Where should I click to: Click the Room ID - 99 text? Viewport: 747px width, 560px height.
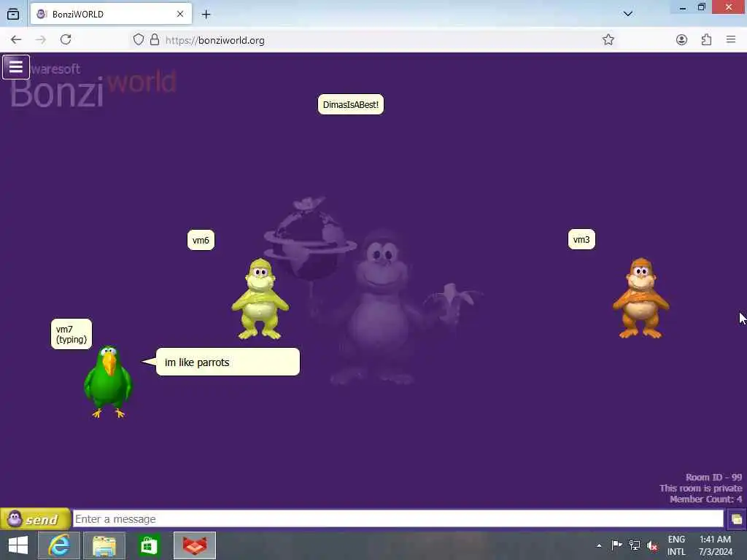(713, 477)
